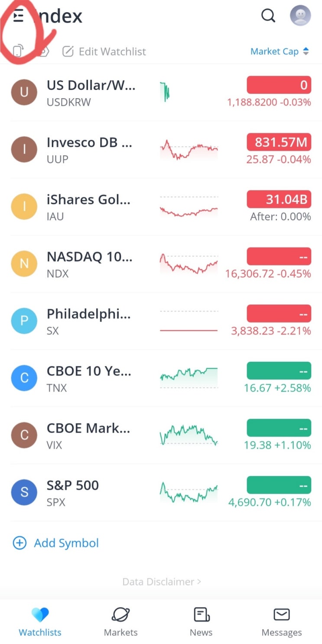Switch to the News tab
The height and width of the screenshot is (644, 322).
click(x=201, y=622)
